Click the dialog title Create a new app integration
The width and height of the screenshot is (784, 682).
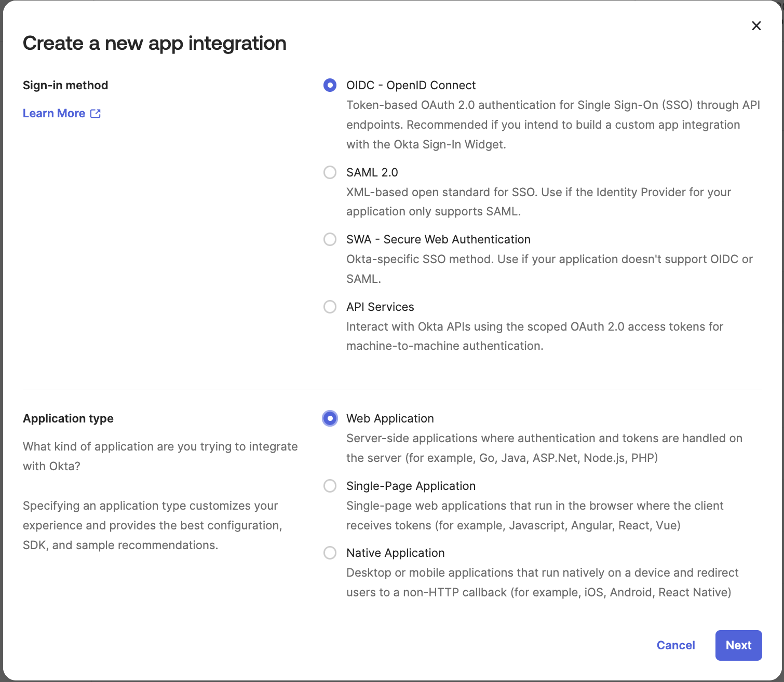[154, 43]
